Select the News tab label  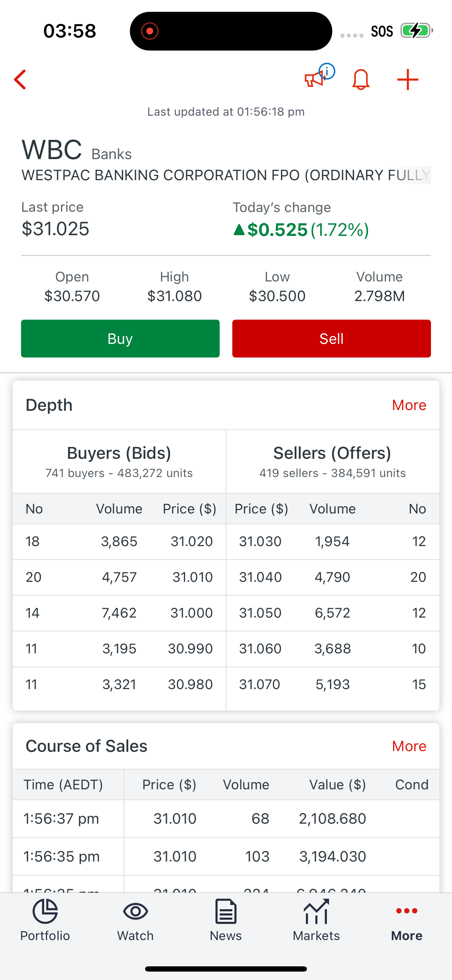tap(226, 935)
